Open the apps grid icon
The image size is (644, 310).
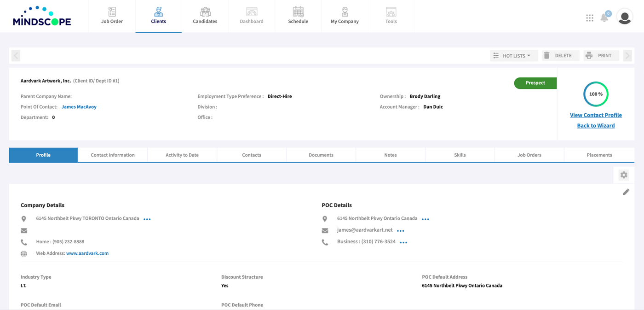point(590,18)
